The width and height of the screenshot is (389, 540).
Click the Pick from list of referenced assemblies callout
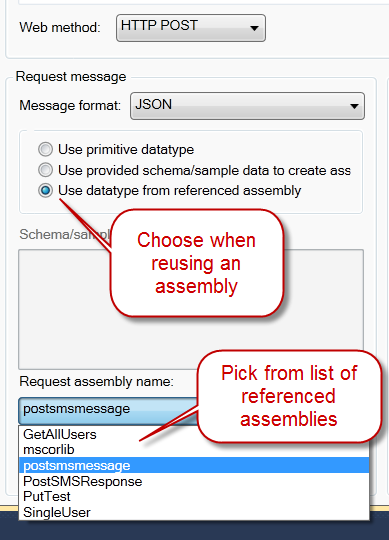pyautogui.click(x=289, y=396)
